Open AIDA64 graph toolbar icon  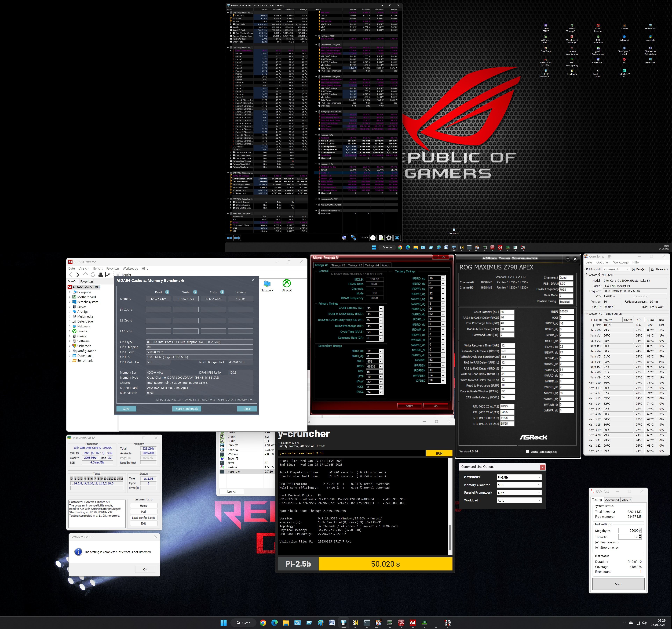pyautogui.click(x=108, y=275)
